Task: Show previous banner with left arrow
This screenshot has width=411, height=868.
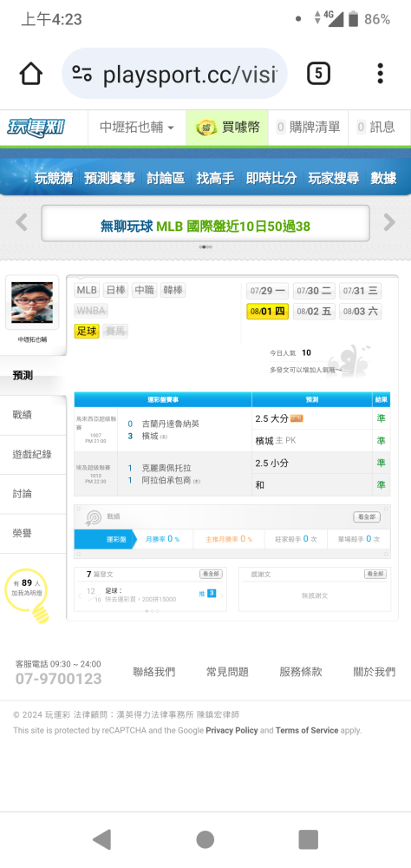Action: [x=21, y=222]
